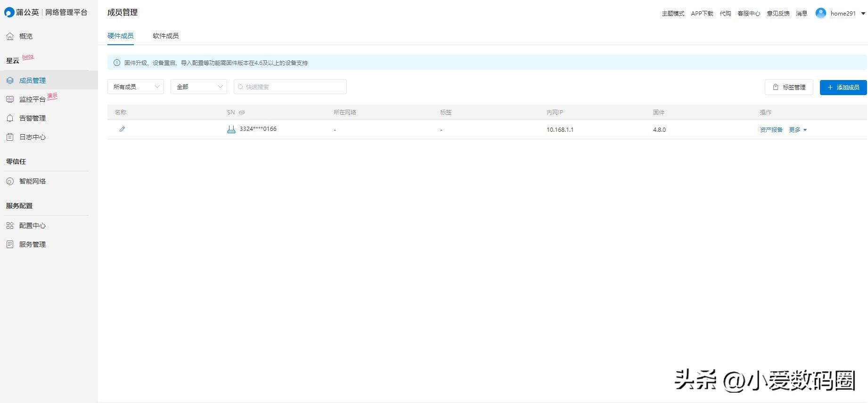Click the 服务管理 list icon
Viewport: 868px width, 403px height.
click(10, 244)
